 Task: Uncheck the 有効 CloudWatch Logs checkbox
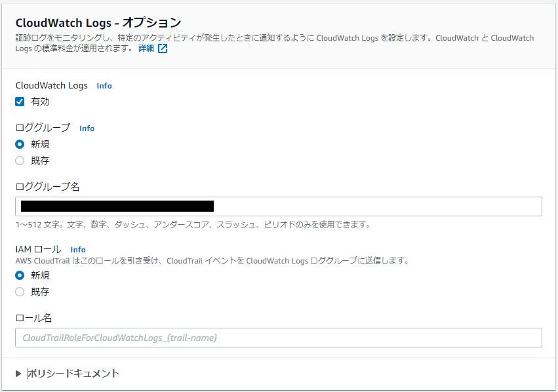coord(20,102)
